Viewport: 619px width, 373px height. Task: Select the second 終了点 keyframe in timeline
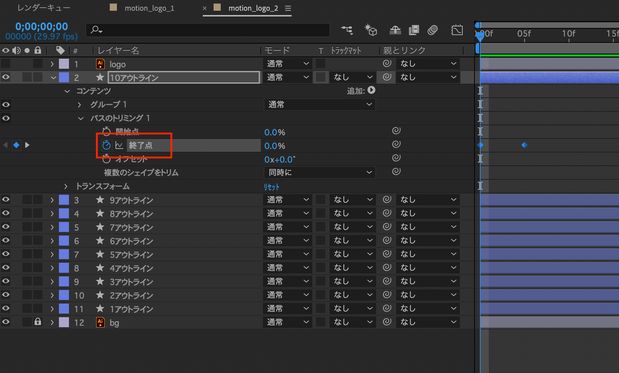(x=524, y=145)
